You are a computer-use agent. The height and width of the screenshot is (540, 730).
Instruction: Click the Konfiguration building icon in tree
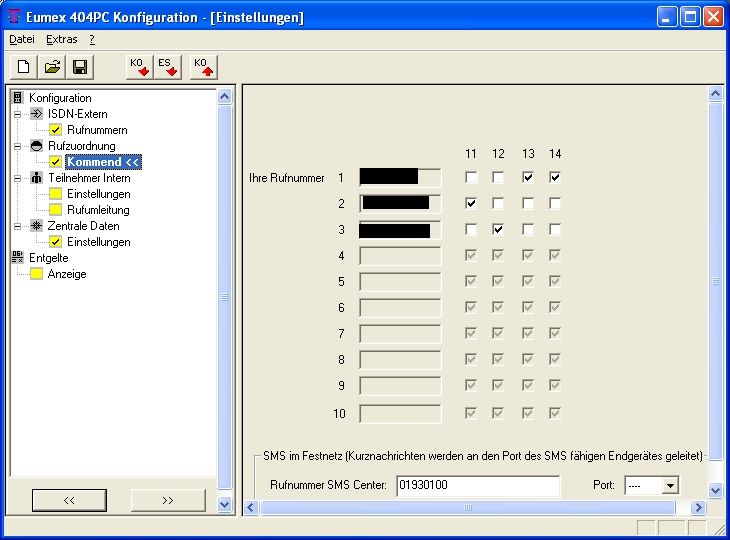pos(18,98)
